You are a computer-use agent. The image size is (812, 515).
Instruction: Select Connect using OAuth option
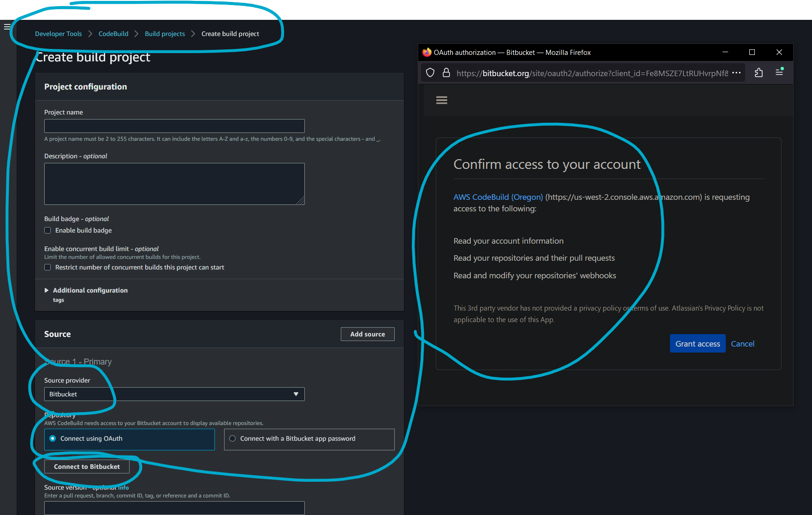click(x=130, y=439)
